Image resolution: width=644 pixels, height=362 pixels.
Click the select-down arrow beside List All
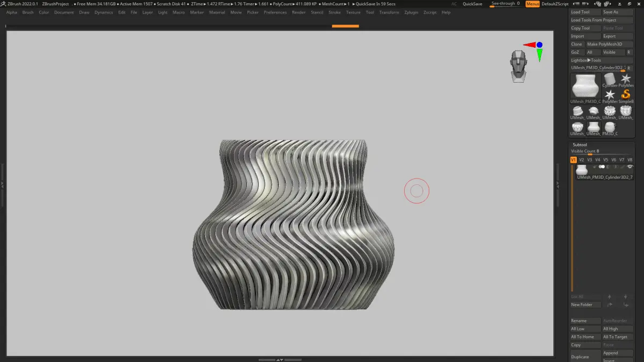click(626, 297)
